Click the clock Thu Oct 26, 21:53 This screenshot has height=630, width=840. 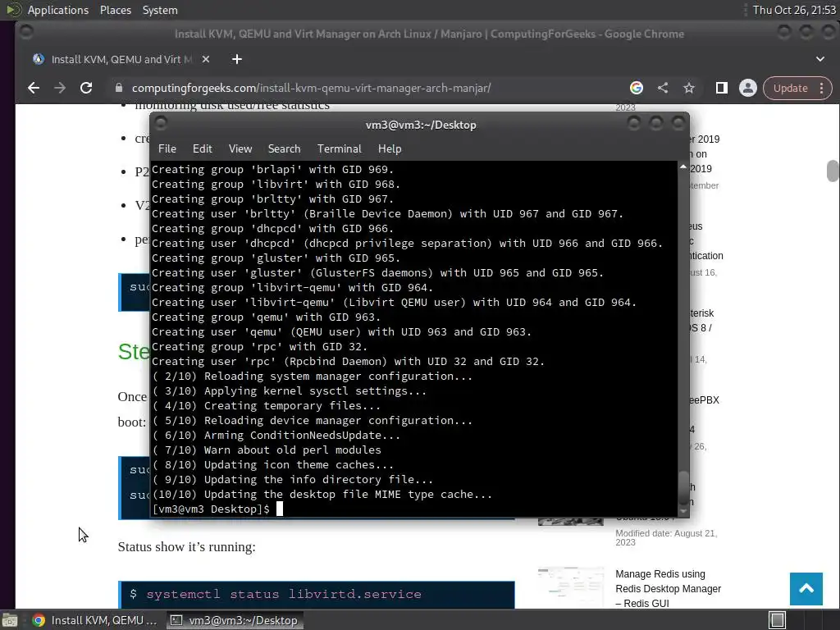click(x=794, y=10)
